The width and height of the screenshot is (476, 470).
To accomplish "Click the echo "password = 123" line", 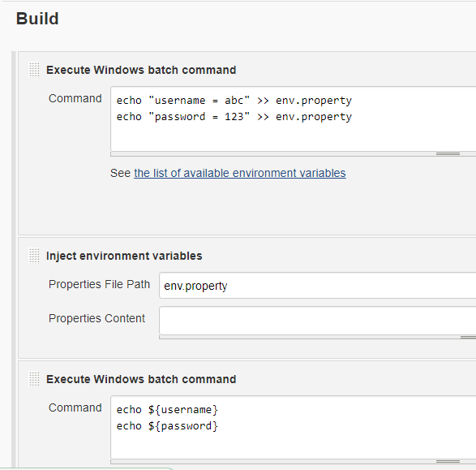I will [x=234, y=117].
